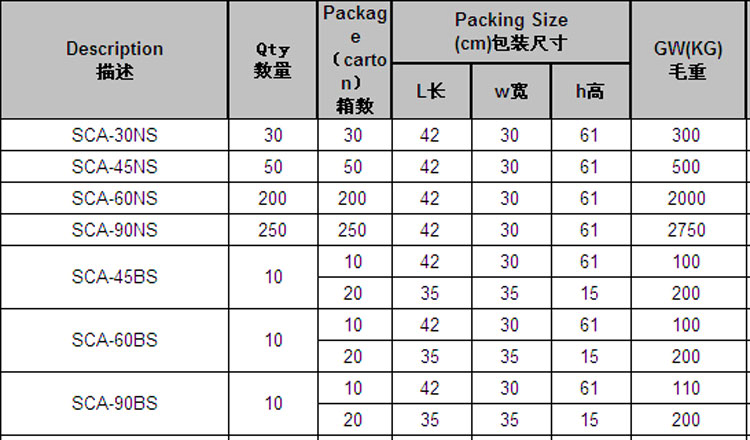Viewport: 750px width, 440px height.
Task: Select the h height sub-header cell
Action: [589, 92]
